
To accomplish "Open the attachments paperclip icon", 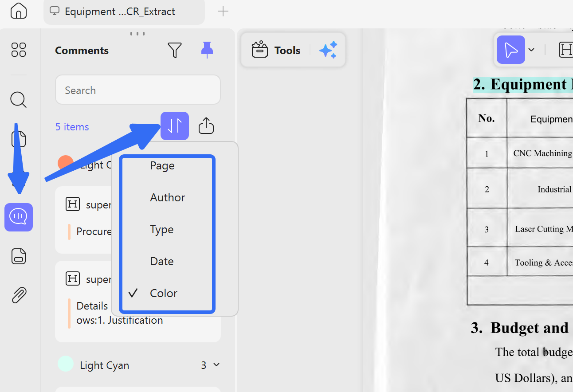I will (x=19, y=295).
